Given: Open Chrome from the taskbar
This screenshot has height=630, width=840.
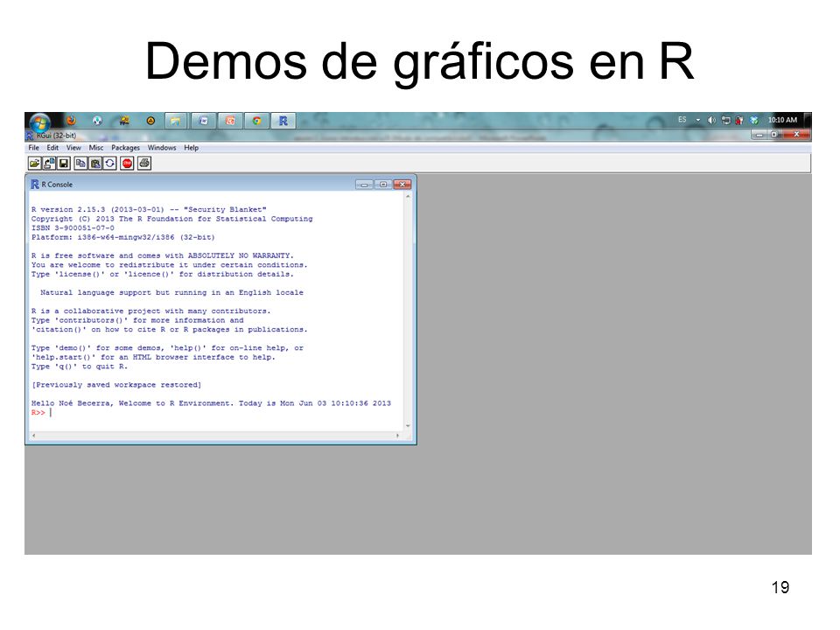Looking at the screenshot, I should click(x=257, y=121).
